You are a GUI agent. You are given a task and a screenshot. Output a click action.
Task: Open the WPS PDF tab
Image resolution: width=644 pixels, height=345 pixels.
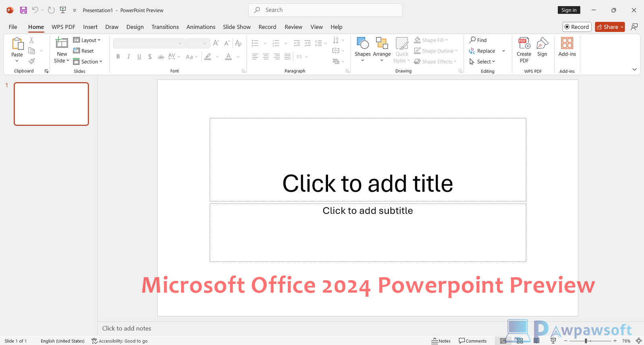point(63,27)
